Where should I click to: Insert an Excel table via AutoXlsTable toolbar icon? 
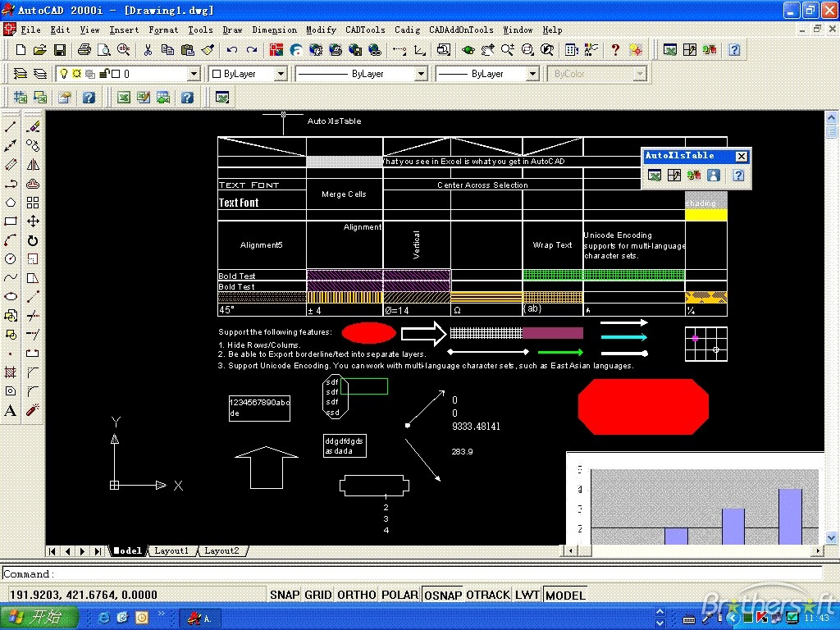pos(654,175)
